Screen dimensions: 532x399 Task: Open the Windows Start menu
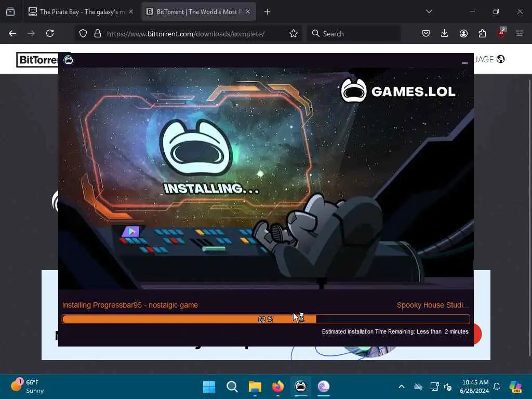[x=209, y=387]
